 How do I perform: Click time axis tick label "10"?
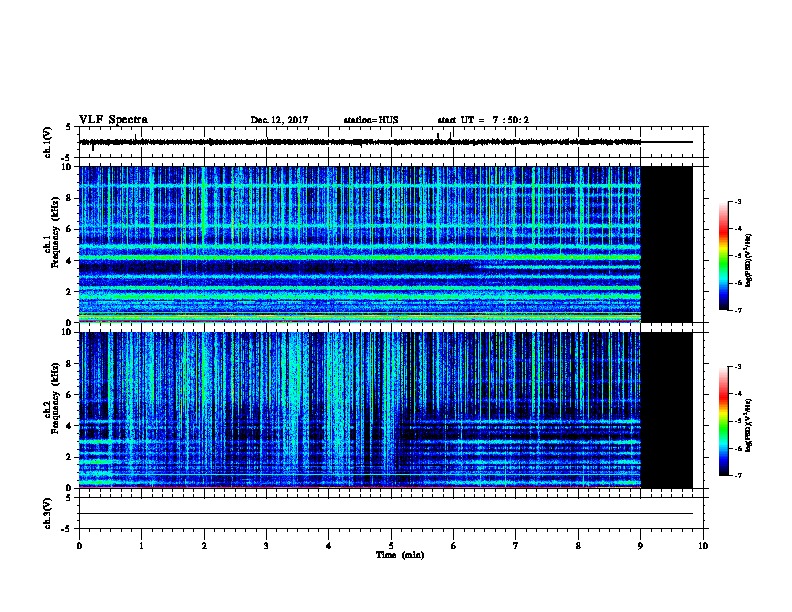click(703, 545)
